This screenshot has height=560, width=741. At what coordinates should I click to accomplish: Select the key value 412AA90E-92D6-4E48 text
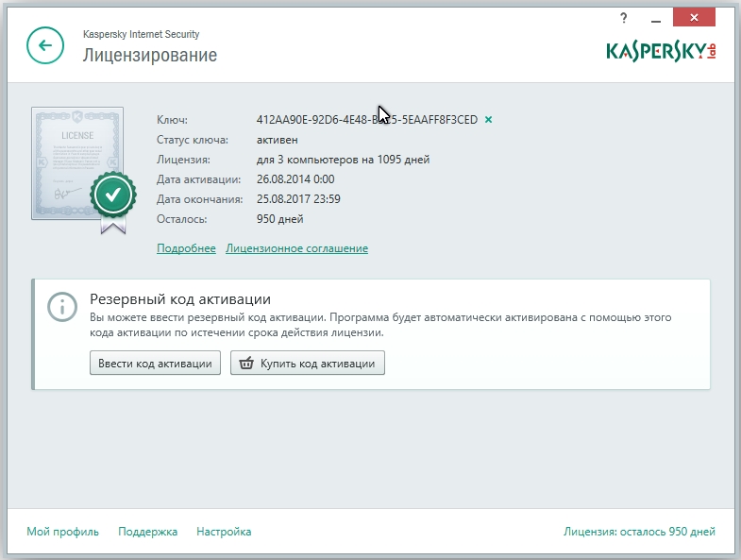click(366, 120)
